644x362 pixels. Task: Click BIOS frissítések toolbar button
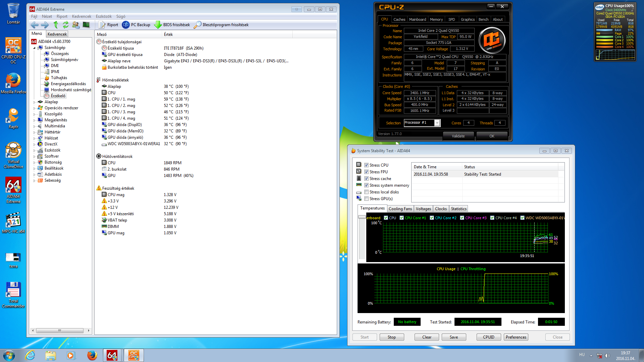point(172,25)
